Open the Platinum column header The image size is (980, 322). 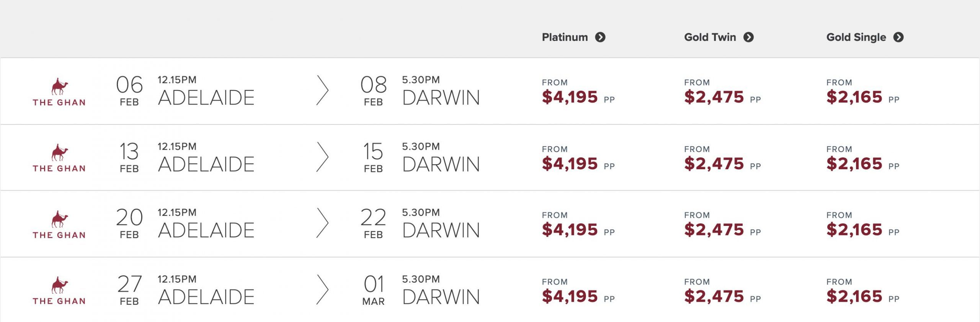[565, 37]
